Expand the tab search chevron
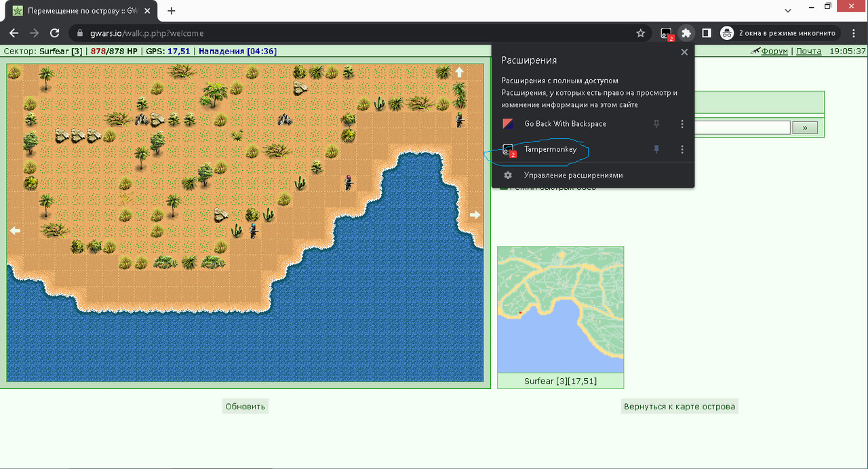Screen dimensions: 868x469 pos(788,11)
